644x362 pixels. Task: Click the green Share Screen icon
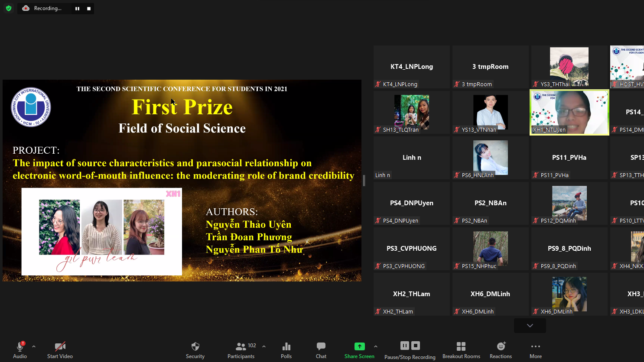[359, 346]
